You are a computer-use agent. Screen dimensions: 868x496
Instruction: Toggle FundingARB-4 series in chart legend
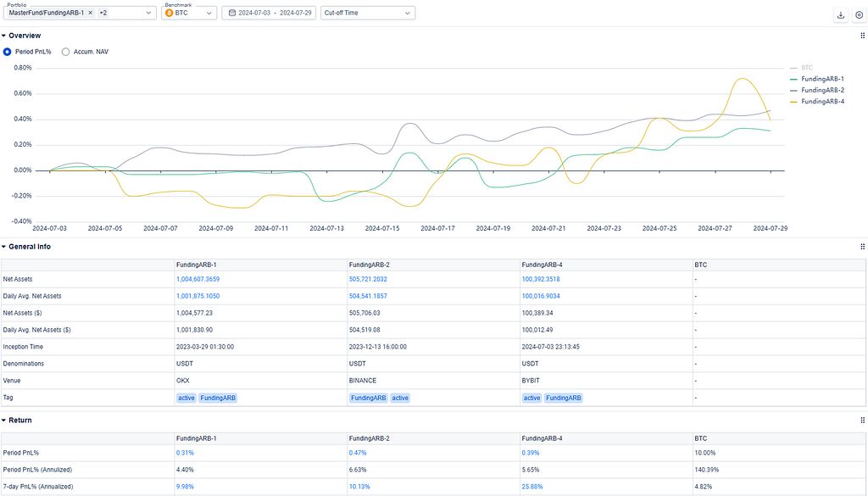coord(821,101)
